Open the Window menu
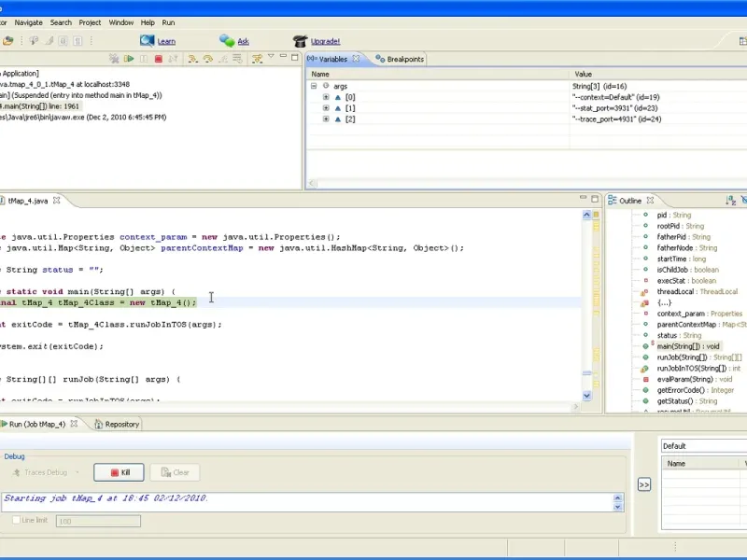Screen dimensions: 747x560 pyautogui.click(x=120, y=21)
